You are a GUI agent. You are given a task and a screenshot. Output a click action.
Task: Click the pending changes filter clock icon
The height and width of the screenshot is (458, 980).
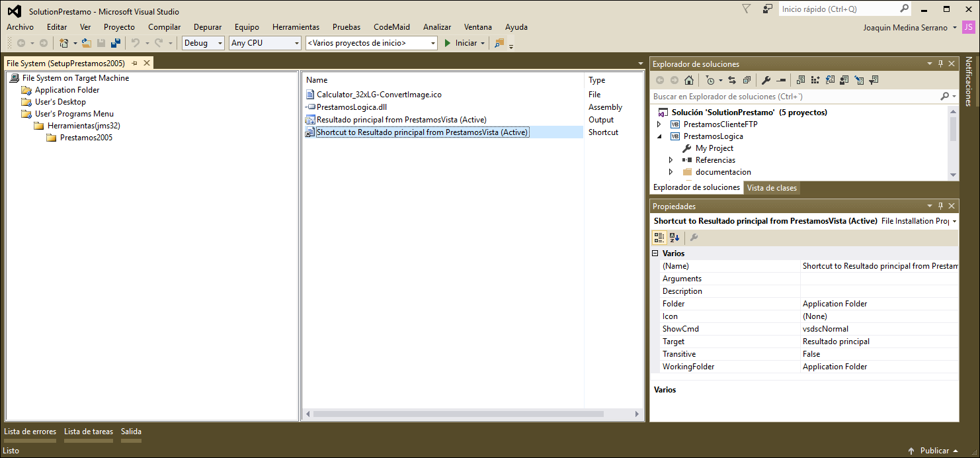pyautogui.click(x=710, y=81)
